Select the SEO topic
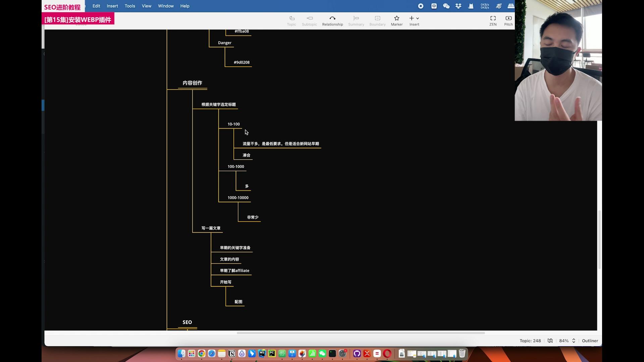 (187, 322)
